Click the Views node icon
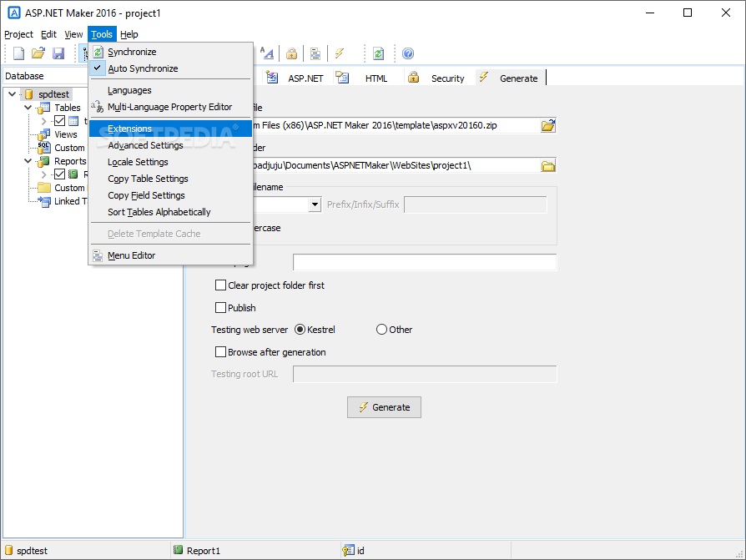This screenshot has height=560, width=746. pyautogui.click(x=44, y=134)
